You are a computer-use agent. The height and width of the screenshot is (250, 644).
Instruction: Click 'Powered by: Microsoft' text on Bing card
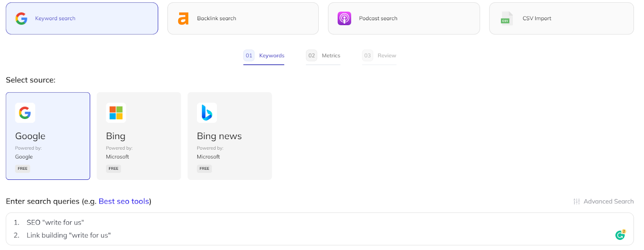click(x=119, y=152)
